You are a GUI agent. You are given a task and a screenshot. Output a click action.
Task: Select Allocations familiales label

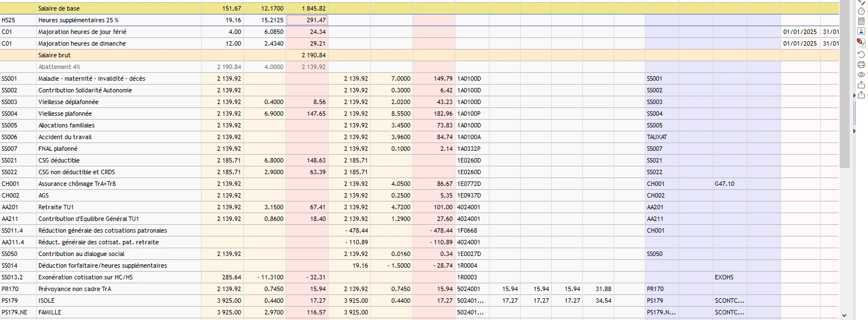(66, 125)
